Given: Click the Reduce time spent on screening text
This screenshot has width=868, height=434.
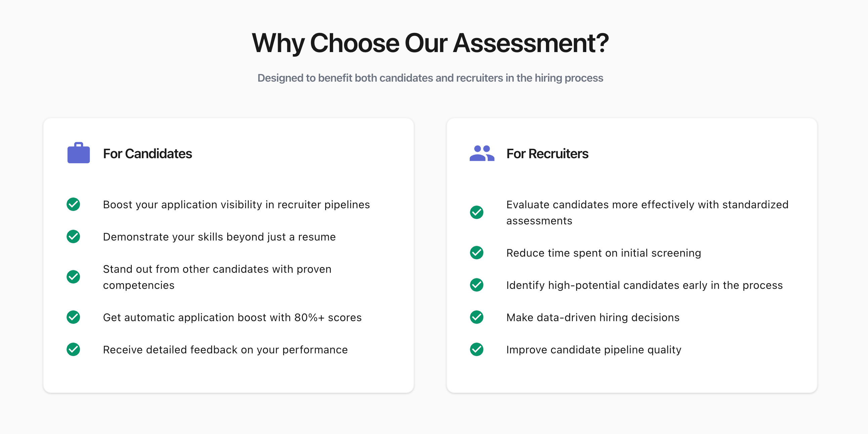Looking at the screenshot, I should (x=603, y=253).
